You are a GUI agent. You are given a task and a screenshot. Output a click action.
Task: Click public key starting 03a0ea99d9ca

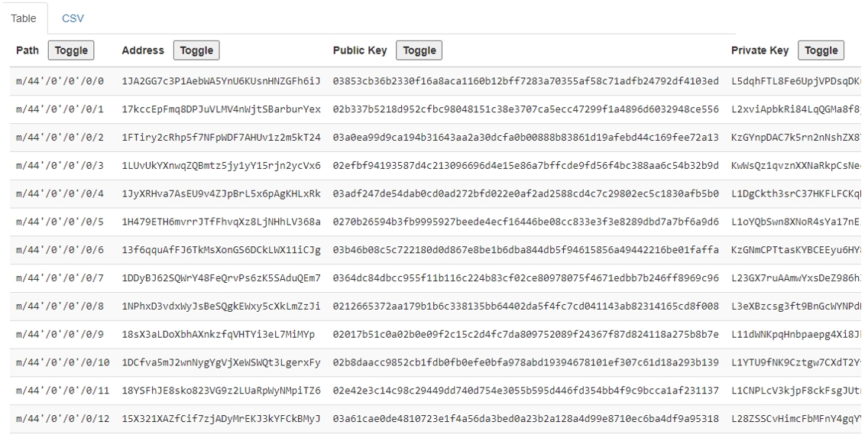tap(526, 138)
